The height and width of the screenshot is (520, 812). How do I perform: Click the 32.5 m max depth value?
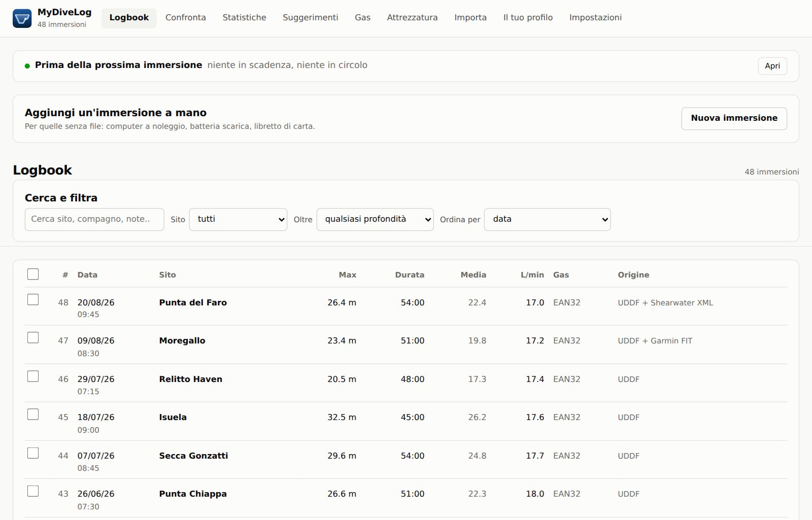click(x=342, y=417)
